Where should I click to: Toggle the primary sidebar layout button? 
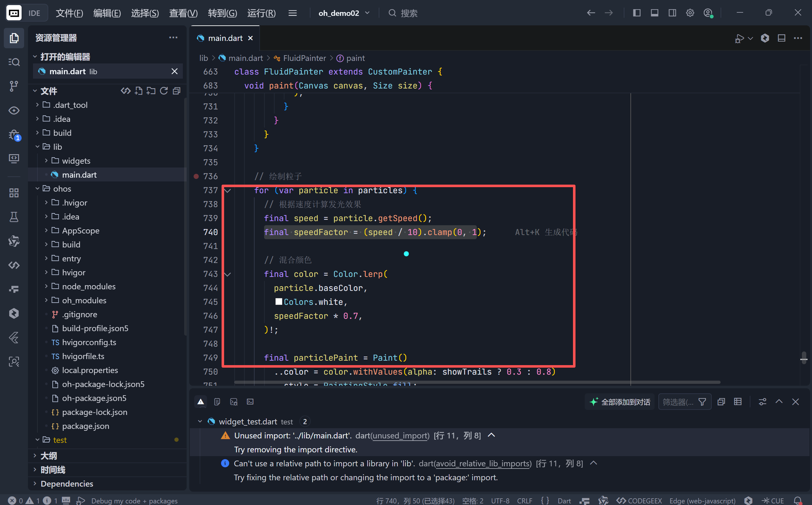pos(636,13)
